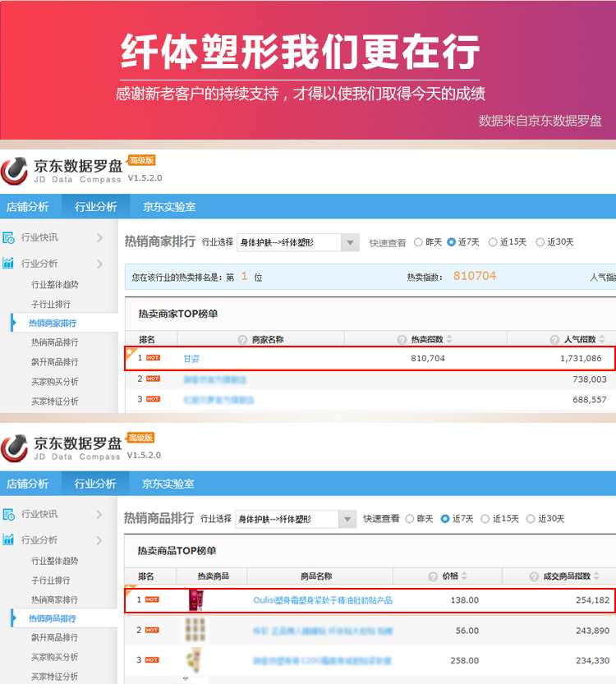The height and width of the screenshot is (684, 616).
Task: Open the 甘姿 merchant link
Action: tap(191, 359)
